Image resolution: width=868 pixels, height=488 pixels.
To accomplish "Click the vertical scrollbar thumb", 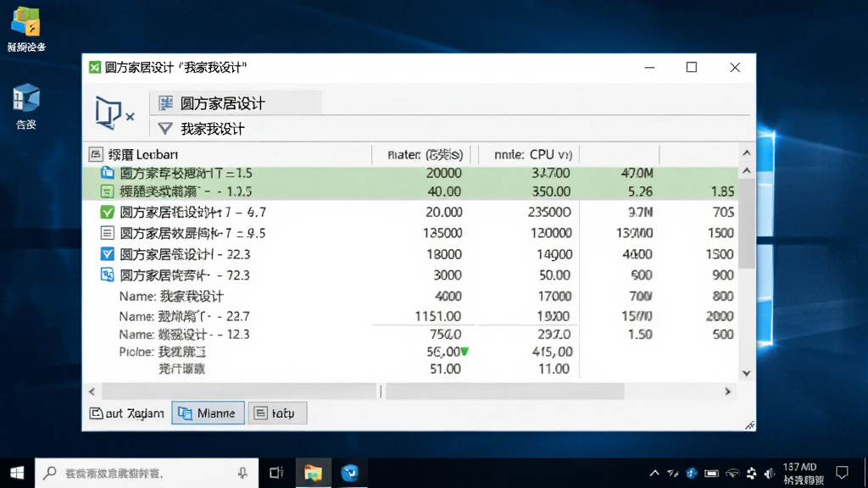I will [746, 224].
